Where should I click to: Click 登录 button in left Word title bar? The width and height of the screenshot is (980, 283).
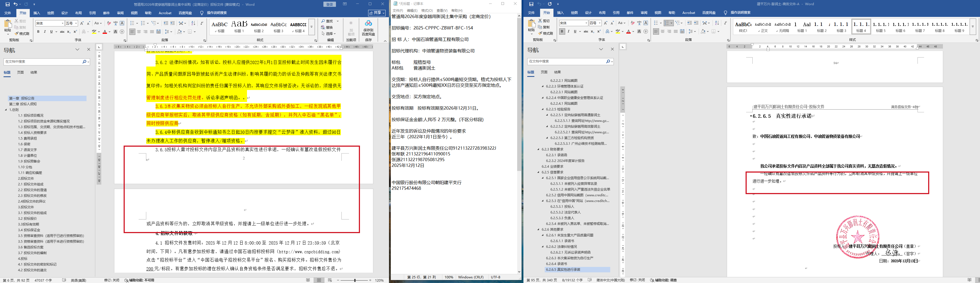pos(329,4)
